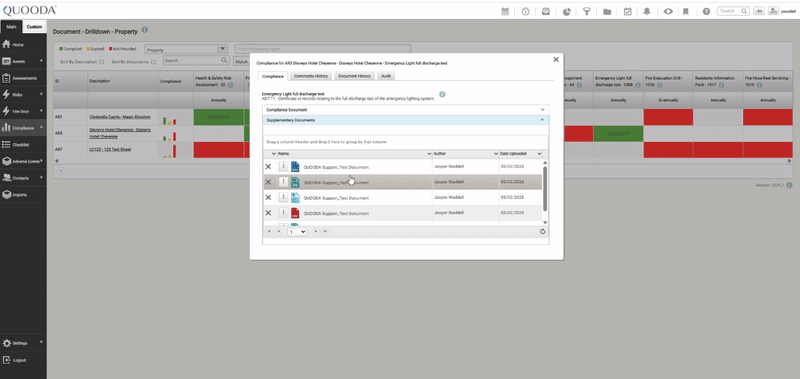
Task: Open the help question mark icon
Action: click(x=706, y=11)
